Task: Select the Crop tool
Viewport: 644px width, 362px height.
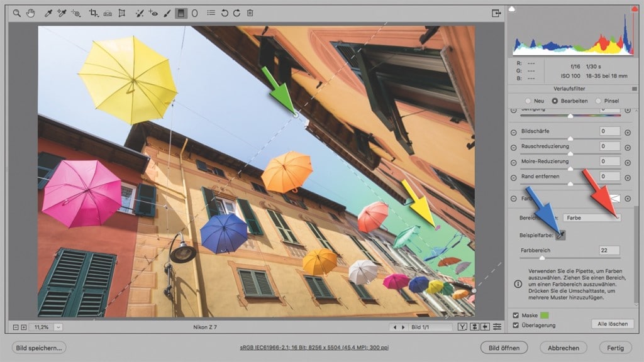Action: click(x=94, y=13)
